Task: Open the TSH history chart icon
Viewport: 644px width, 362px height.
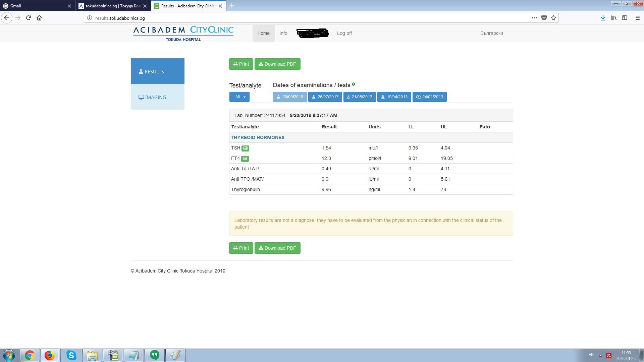Action: coord(245,148)
